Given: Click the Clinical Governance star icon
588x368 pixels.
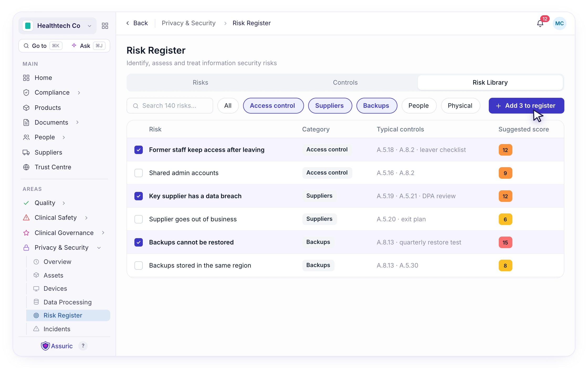Looking at the screenshot, I should (26, 233).
